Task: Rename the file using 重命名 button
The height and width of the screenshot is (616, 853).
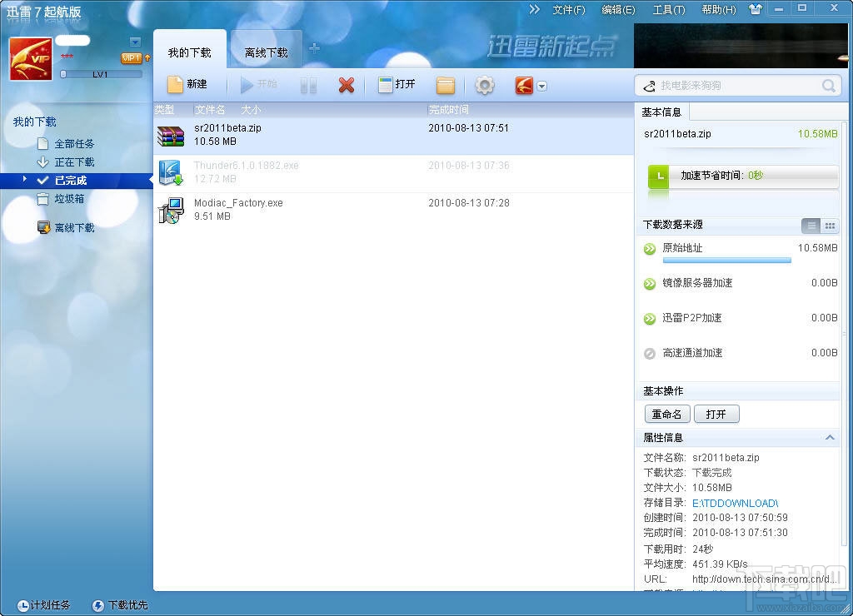Action: point(666,414)
